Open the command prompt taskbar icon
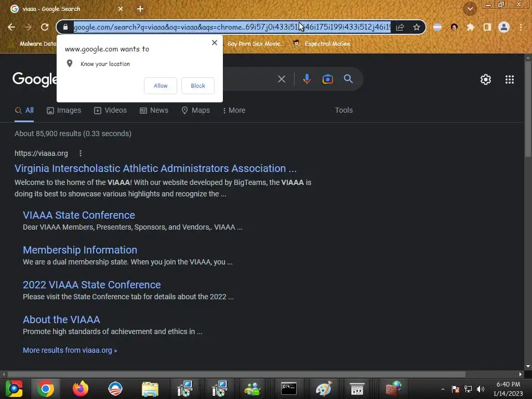The height and width of the screenshot is (399, 532). point(289,389)
